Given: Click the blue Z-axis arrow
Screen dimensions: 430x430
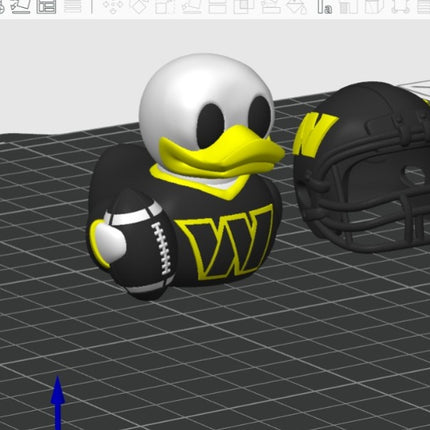Looking at the screenshot, I should click(58, 403).
